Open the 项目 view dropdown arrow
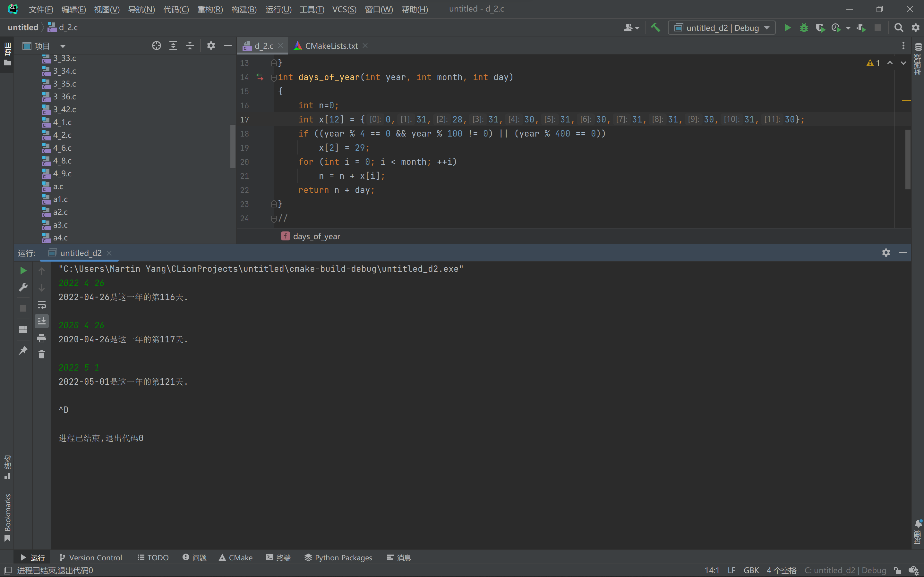 coord(63,46)
